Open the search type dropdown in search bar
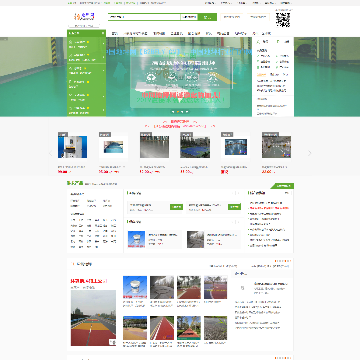Screen dimensions: 360x360 tap(189, 17)
